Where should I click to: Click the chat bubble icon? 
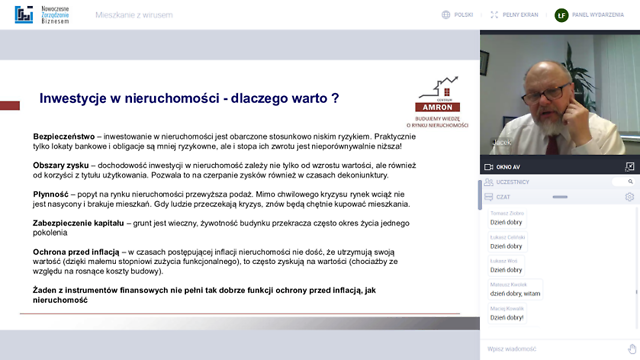[x=489, y=197]
